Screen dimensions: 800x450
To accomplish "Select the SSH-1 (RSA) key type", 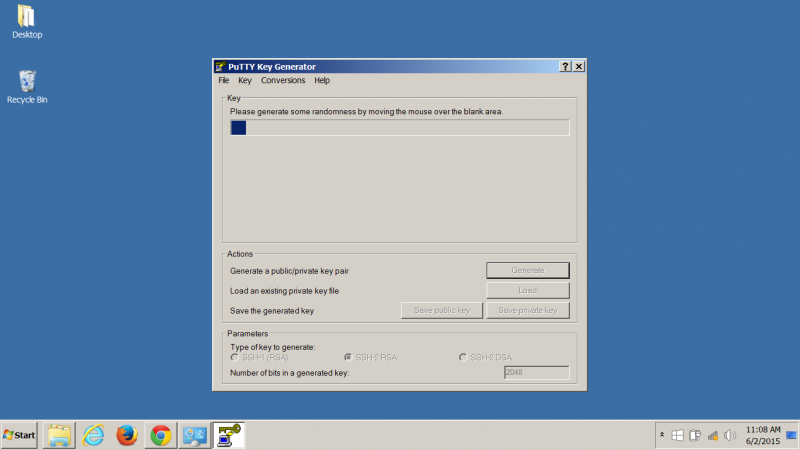I will click(x=260, y=357).
